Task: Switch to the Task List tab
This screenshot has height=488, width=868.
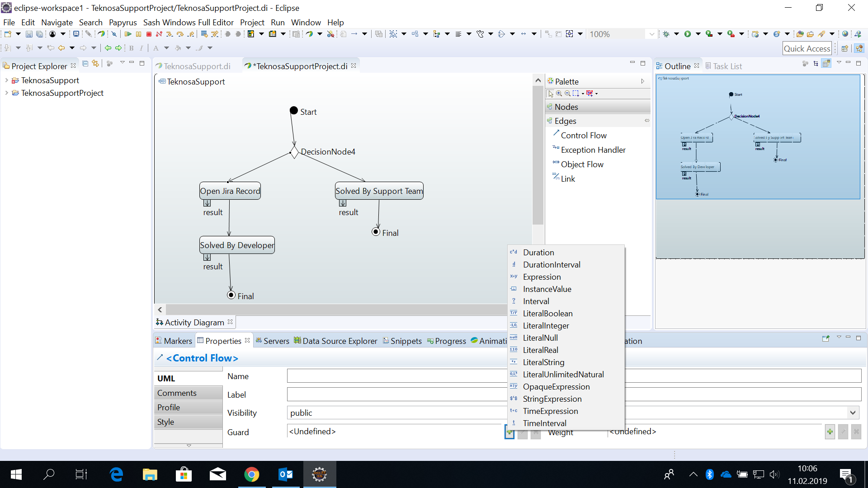Action: click(723, 66)
